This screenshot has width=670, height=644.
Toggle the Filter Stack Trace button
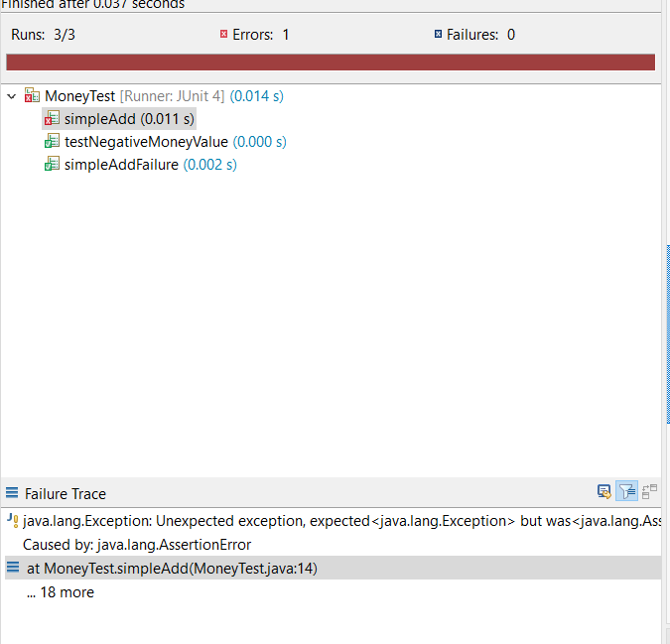click(626, 491)
